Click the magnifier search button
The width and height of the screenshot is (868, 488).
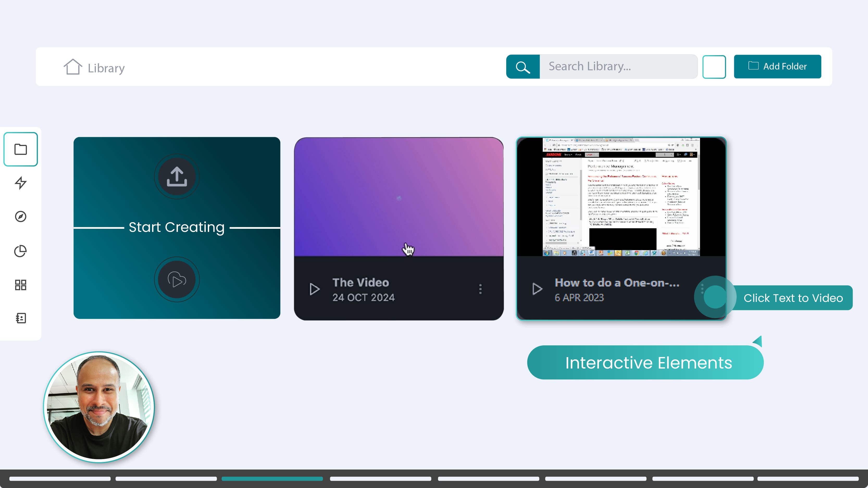pos(523,67)
